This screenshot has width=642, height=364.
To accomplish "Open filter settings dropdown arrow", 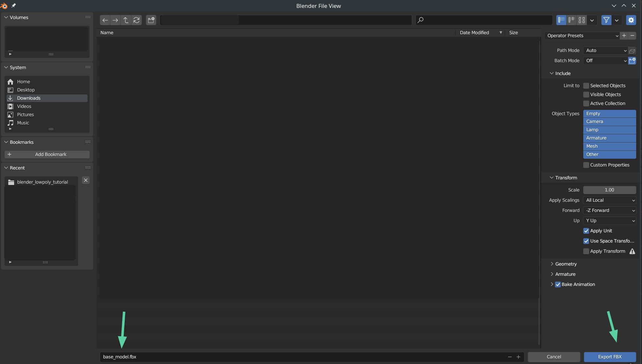I will click(617, 20).
